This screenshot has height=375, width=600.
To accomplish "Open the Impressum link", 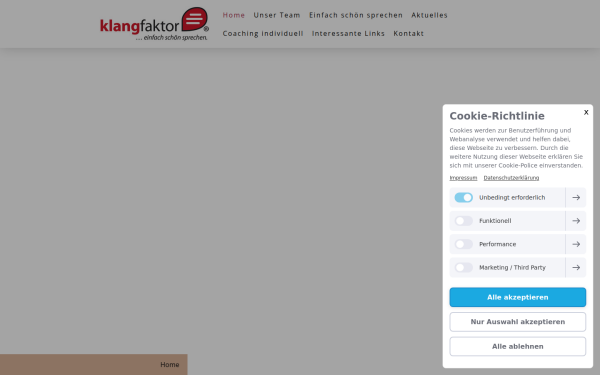I will (x=463, y=178).
